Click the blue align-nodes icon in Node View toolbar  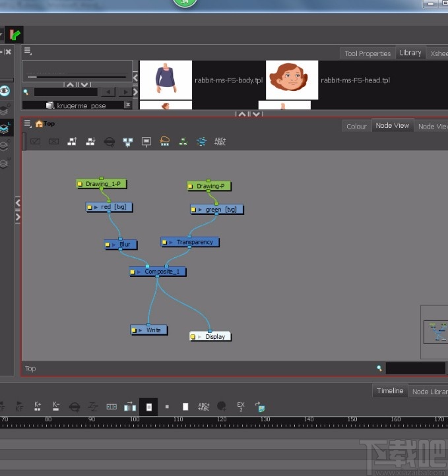pyautogui.click(x=201, y=142)
